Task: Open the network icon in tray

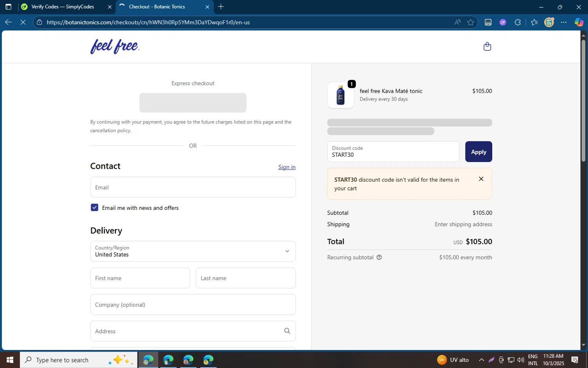Action: point(511,360)
